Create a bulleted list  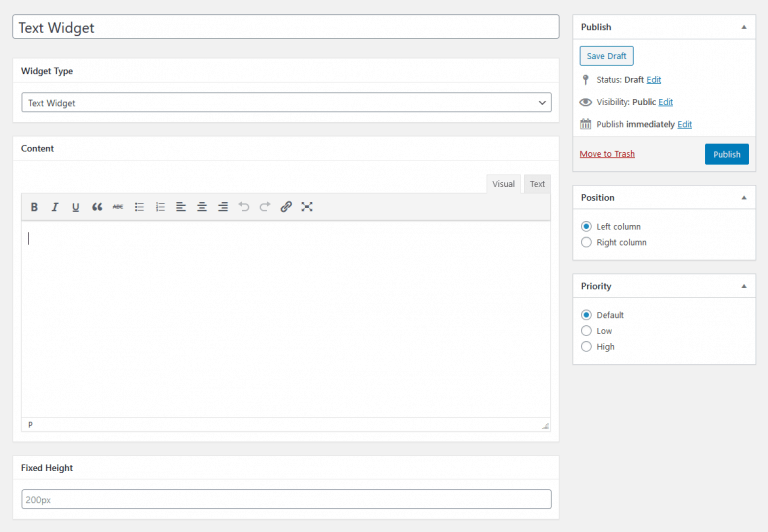click(x=139, y=207)
